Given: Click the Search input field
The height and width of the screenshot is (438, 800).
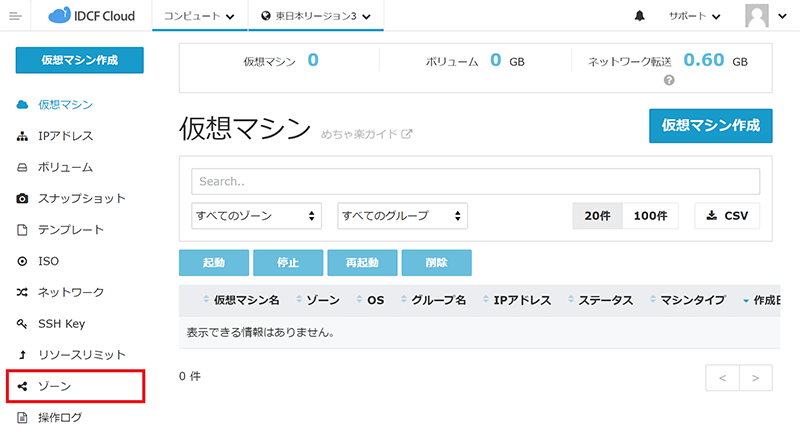Looking at the screenshot, I should 475,181.
